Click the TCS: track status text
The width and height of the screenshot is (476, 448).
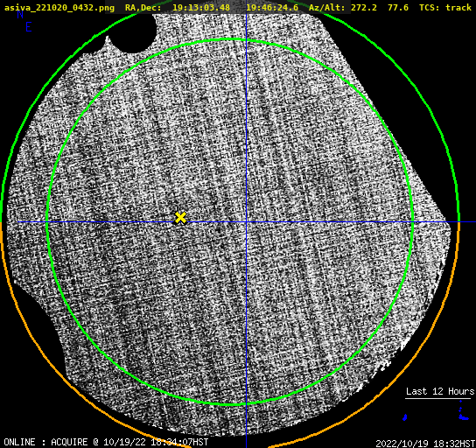[445, 7]
